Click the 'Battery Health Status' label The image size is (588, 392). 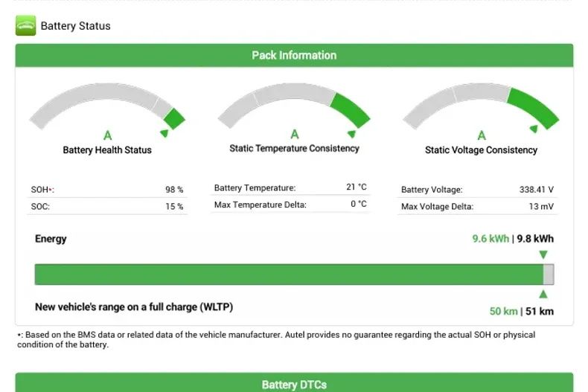(107, 150)
